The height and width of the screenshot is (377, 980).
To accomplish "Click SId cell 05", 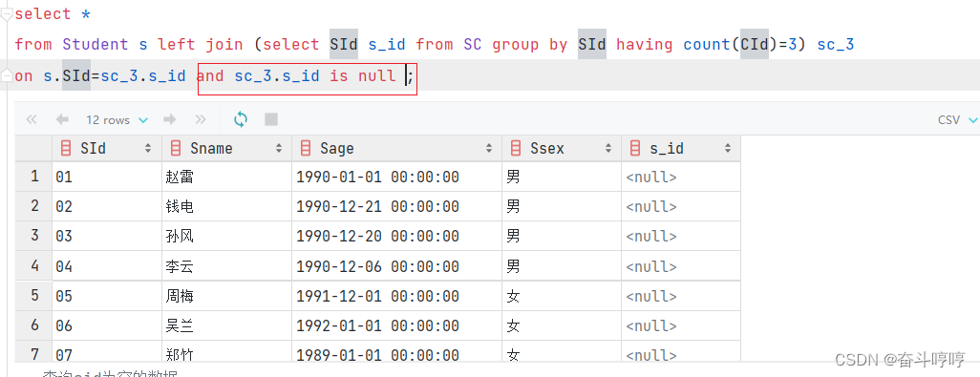I will 107,296.
